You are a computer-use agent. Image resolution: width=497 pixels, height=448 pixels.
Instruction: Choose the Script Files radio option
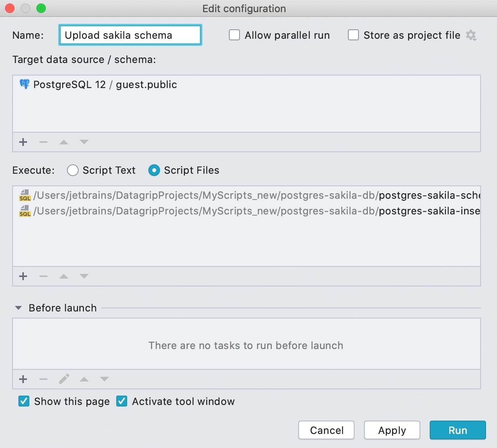[154, 170]
